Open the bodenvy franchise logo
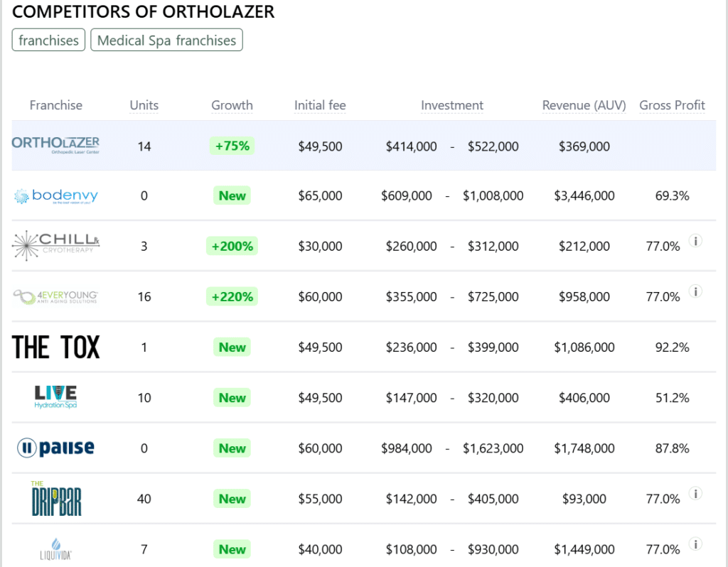This screenshot has height=567, width=728. 55,196
